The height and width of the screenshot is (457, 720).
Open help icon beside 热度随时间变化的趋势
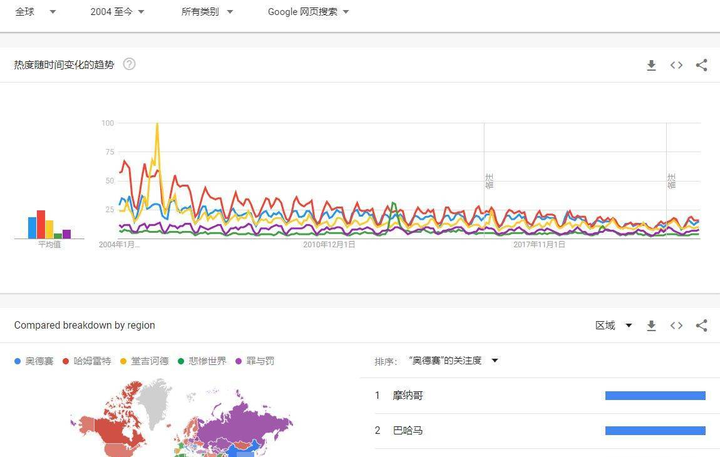(x=129, y=64)
